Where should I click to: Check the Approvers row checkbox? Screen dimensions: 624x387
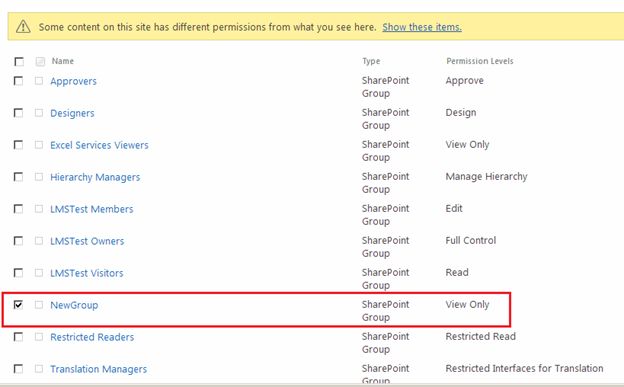tap(18, 81)
